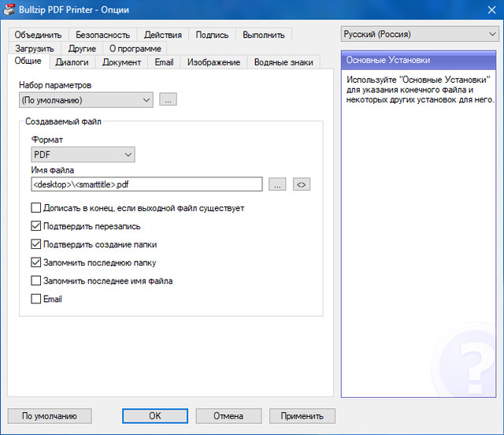Close the Bullzip options window
The width and height of the screenshot is (504, 435).
pyautogui.click(x=485, y=9)
